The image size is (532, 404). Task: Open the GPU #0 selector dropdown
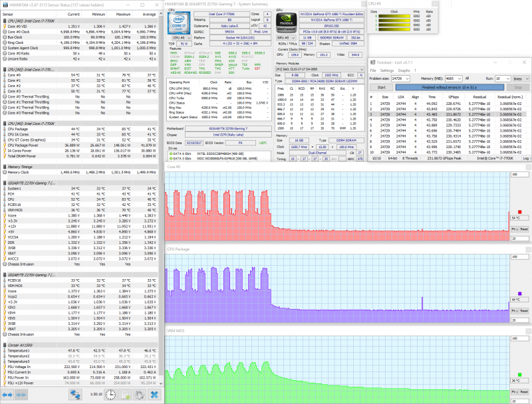click(286, 38)
